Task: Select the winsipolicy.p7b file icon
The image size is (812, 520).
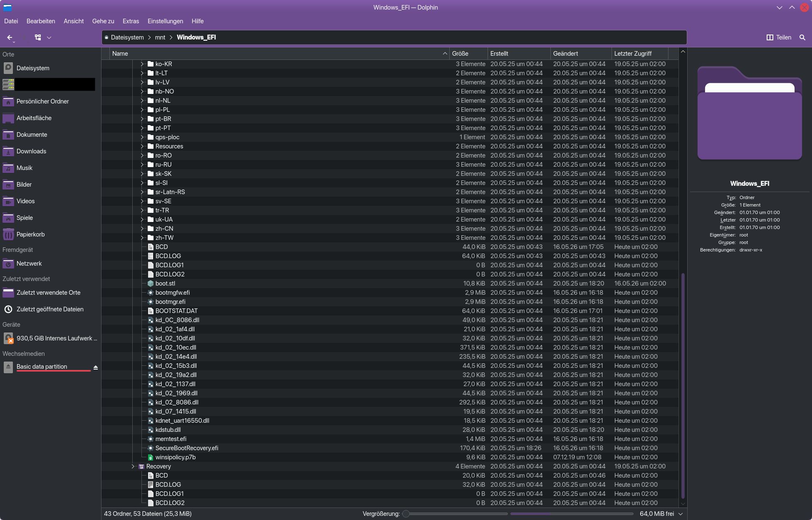Action: 151,457
